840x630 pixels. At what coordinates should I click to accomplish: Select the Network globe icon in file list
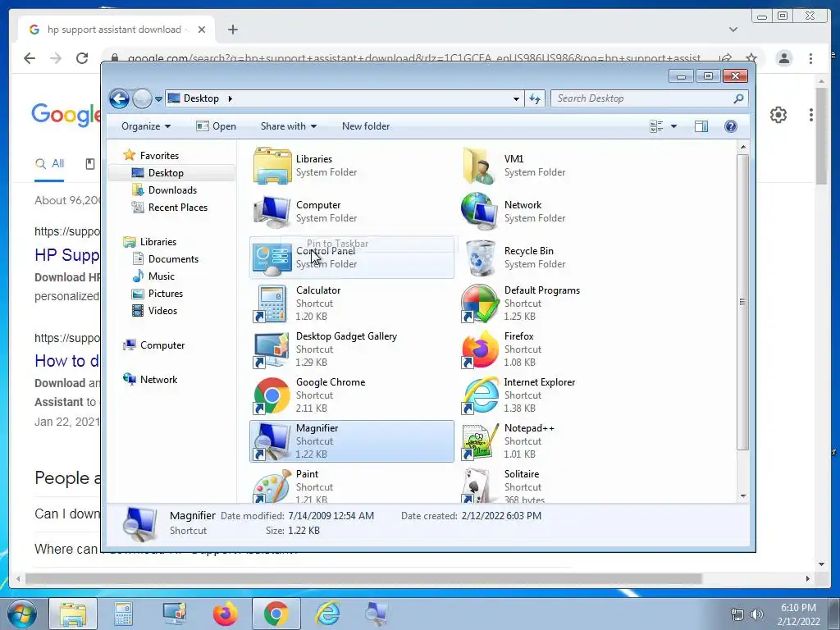(479, 212)
